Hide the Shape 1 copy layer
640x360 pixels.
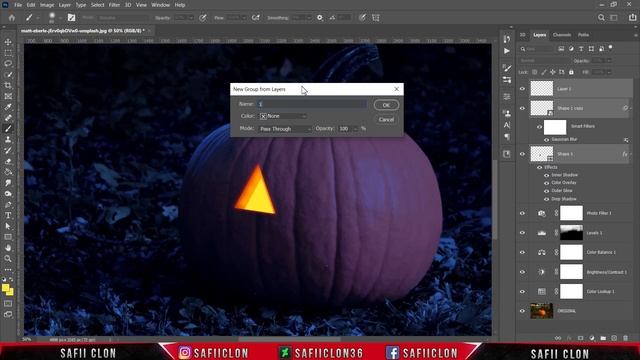tap(522, 108)
